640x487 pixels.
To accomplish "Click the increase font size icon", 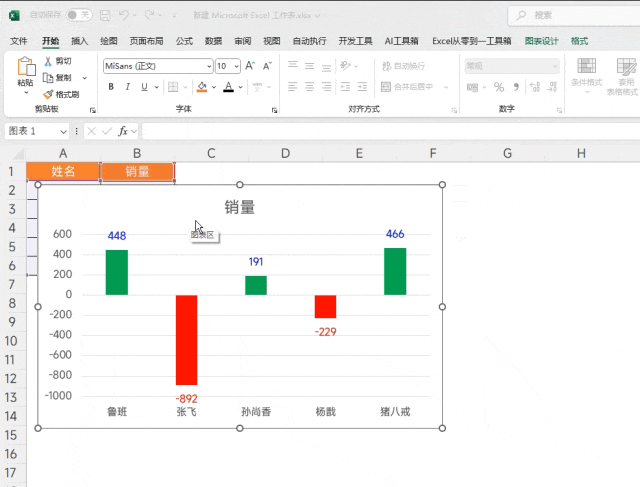I will tap(250, 66).
